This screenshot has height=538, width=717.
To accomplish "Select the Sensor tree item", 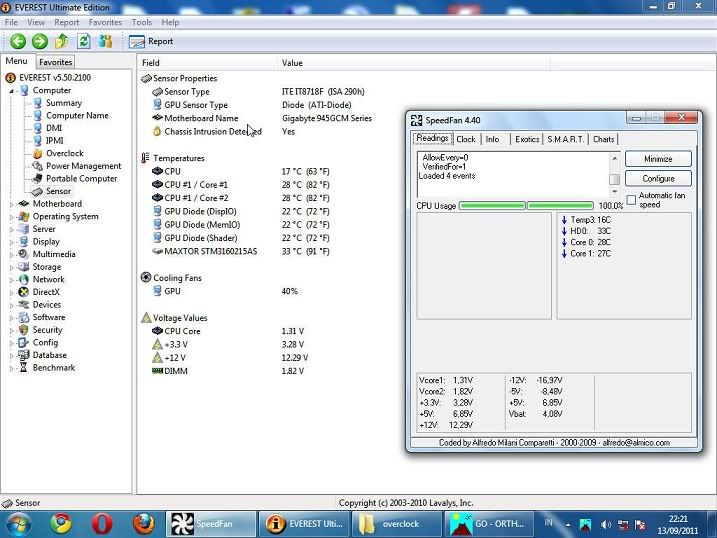I will 58,191.
